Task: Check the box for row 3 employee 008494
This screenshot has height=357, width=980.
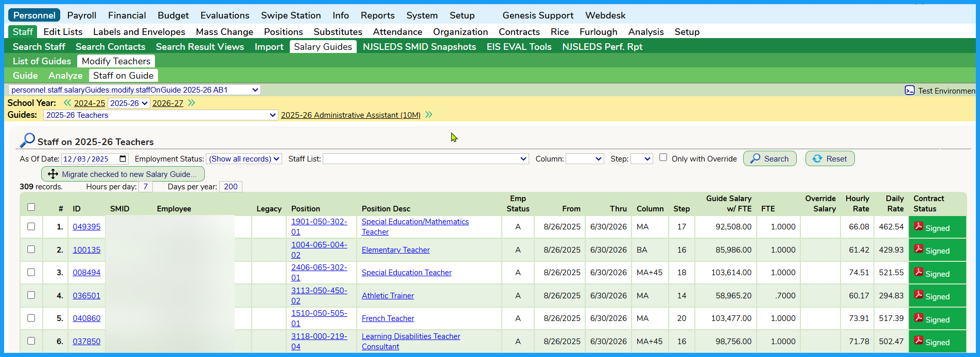Action: point(31,272)
